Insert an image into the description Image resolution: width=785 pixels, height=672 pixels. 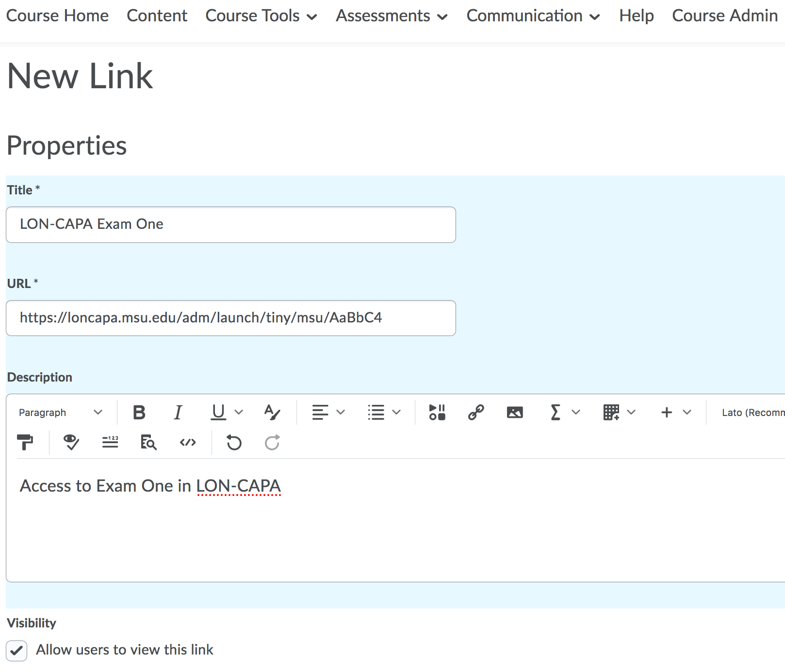tap(515, 413)
